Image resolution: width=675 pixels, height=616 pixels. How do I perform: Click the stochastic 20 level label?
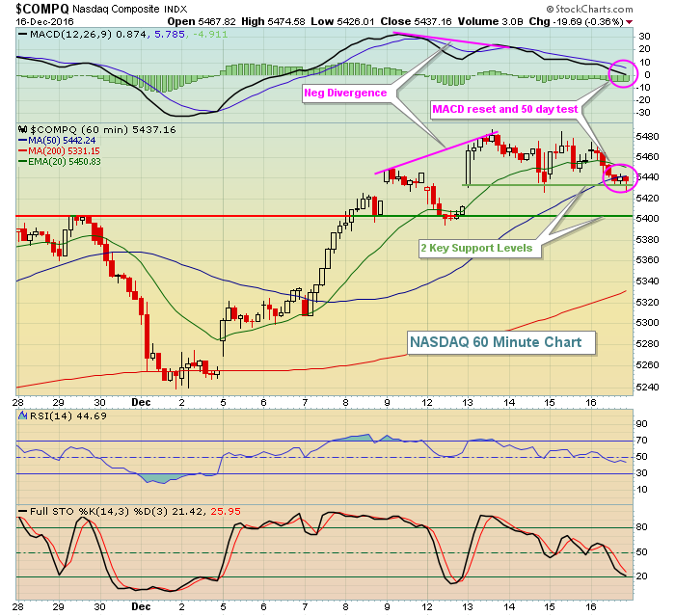(641, 576)
